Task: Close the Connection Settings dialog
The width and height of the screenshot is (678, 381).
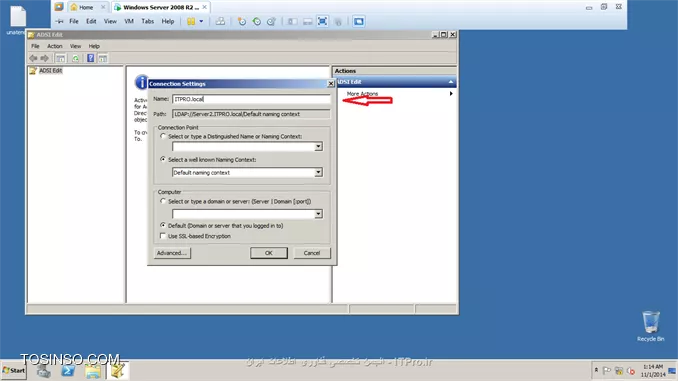Action: coord(331,83)
